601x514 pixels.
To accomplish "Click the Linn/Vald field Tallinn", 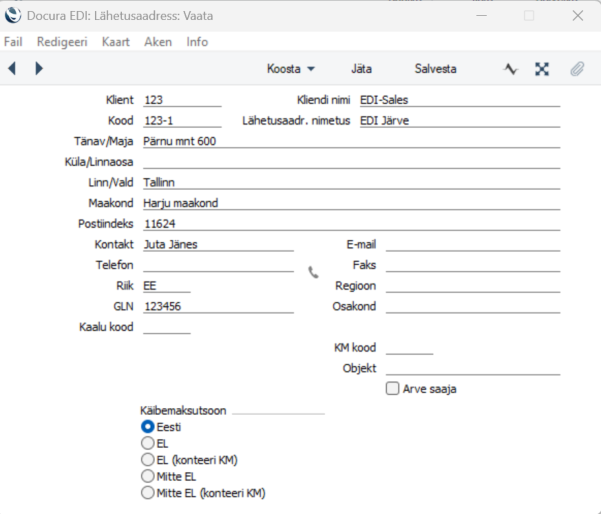I will point(351,182).
